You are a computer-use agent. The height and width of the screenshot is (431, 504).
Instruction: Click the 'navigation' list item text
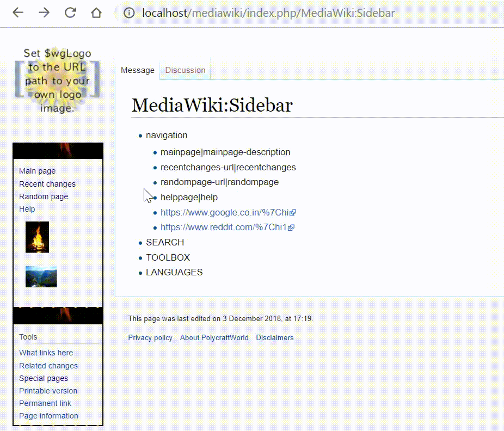click(167, 136)
